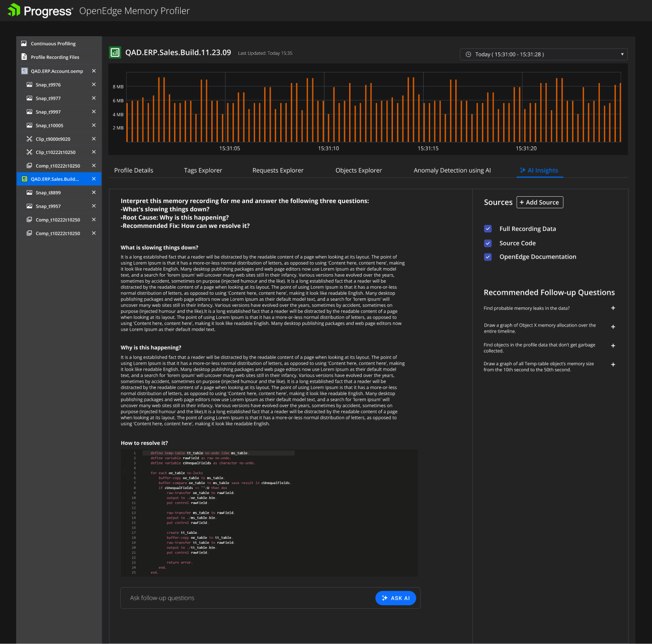Add the Temp-table memory size graph question
The image size is (652, 644).
(x=613, y=365)
